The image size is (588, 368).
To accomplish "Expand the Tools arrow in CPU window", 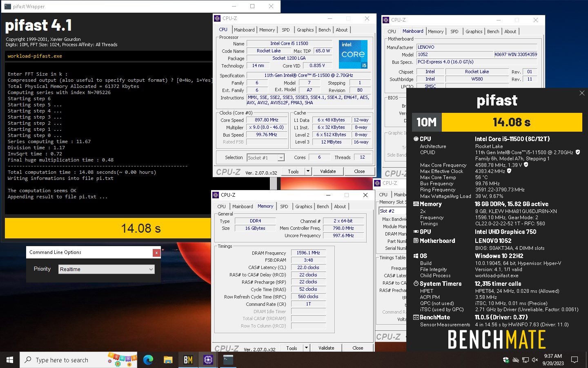I will 308,171.
